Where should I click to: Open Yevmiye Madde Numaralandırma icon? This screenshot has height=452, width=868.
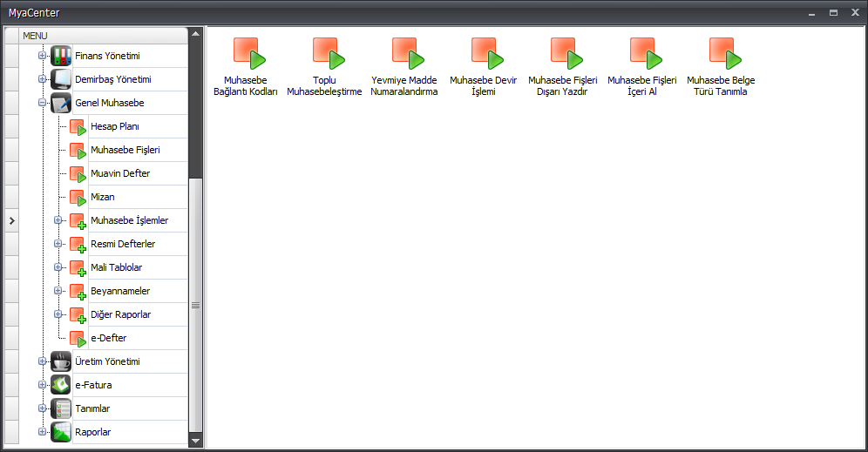click(408, 53)
